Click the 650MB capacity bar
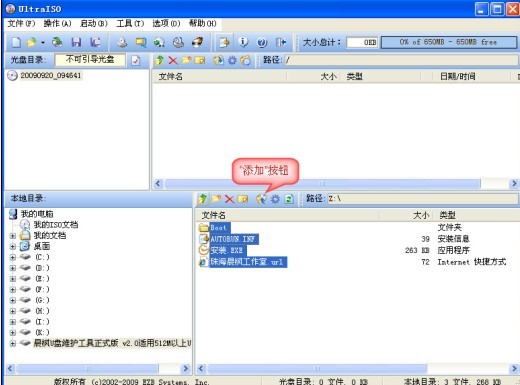Screen dimensions: 520x385 [449, 42]
